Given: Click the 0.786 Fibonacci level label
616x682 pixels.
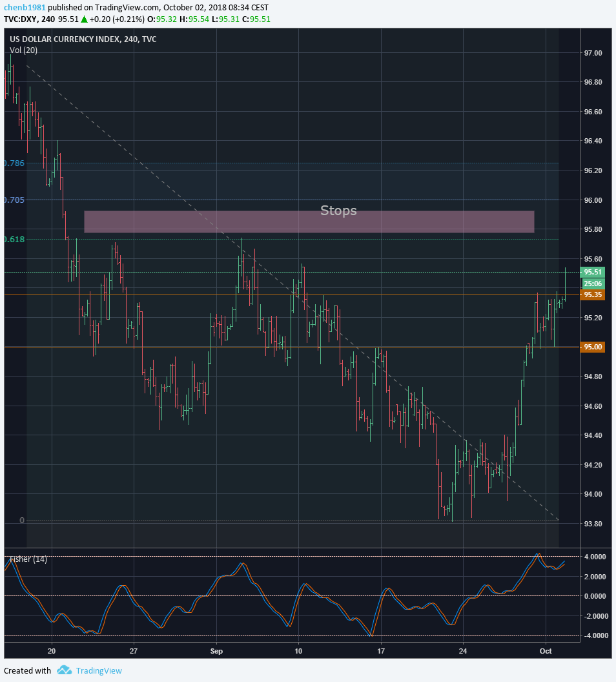Looking at the screenshot, I should tap(14, 163).
